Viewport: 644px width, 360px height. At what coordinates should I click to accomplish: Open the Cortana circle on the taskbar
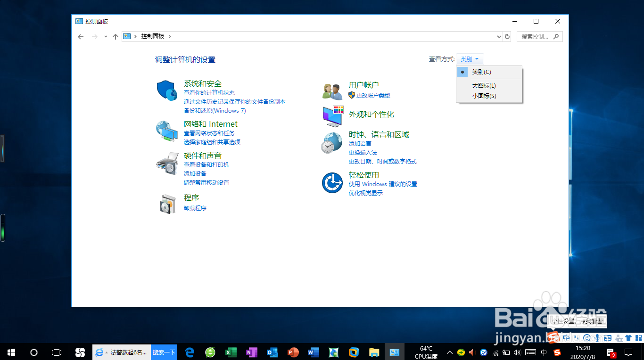pyautogui.click(x=34, y=352)
